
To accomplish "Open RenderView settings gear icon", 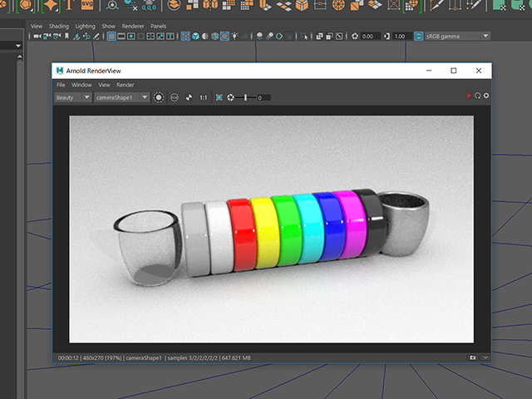I will (486, 96).
